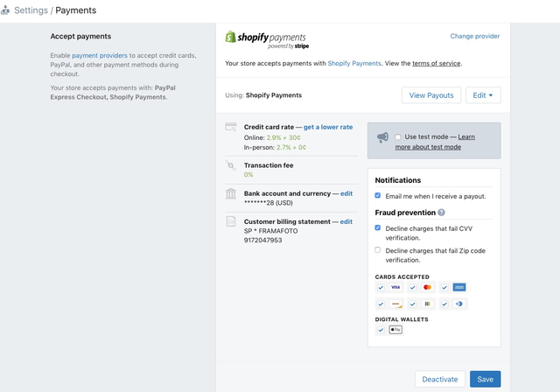Click the JCB card logo

point(427,304)
